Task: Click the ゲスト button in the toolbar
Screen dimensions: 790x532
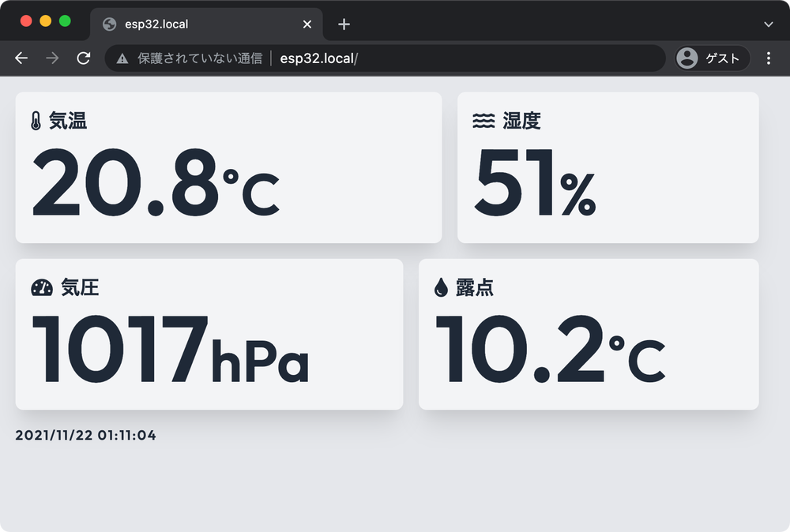Action: coord(711,58)
